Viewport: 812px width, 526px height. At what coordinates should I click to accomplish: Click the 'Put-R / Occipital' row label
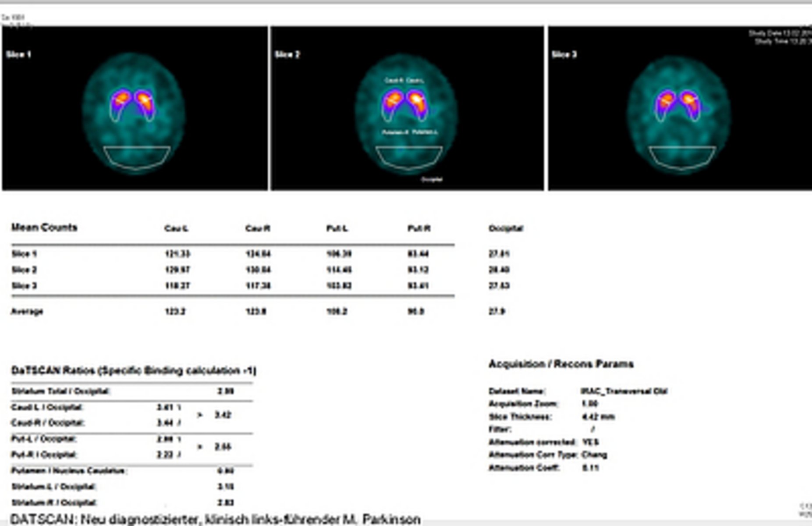44,455
